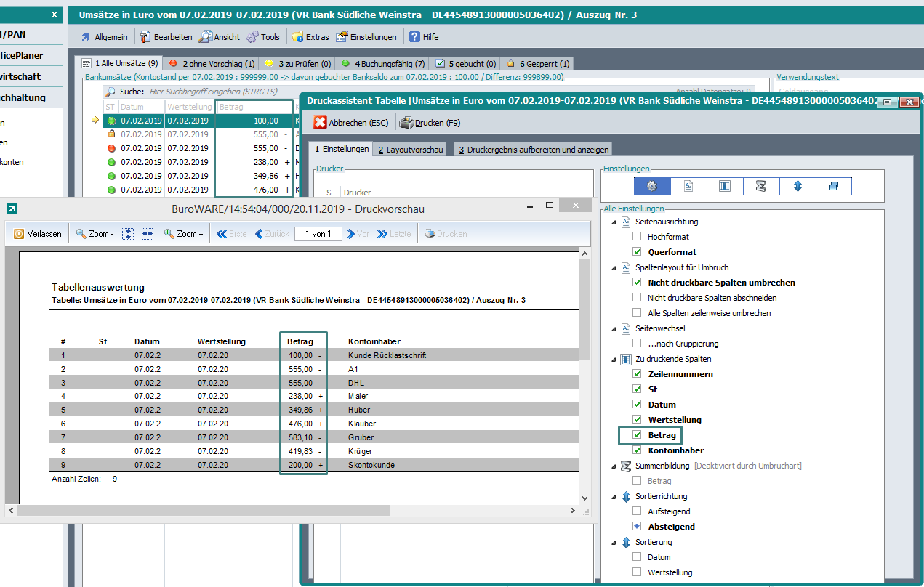Image resolution: width=924 pixels, height=587 pixels.
Task: Enable the Hochformat checkbox
Action: [638, 237]
